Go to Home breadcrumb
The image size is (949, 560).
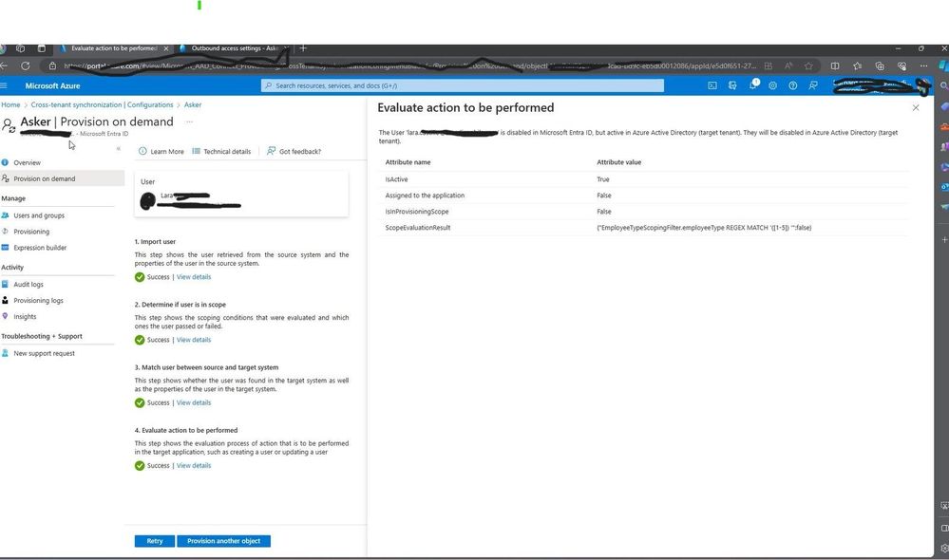pyautogui.click(x=10, y=104)
